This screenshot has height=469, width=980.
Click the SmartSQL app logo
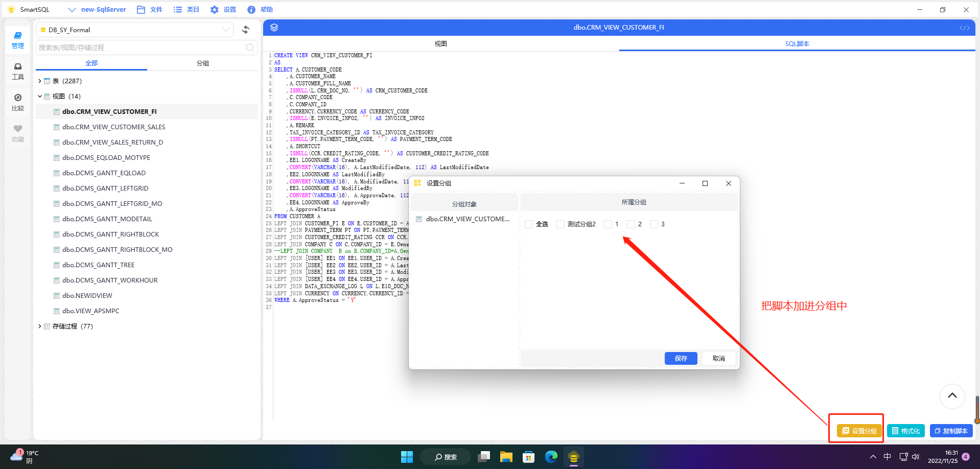point(11,10)
